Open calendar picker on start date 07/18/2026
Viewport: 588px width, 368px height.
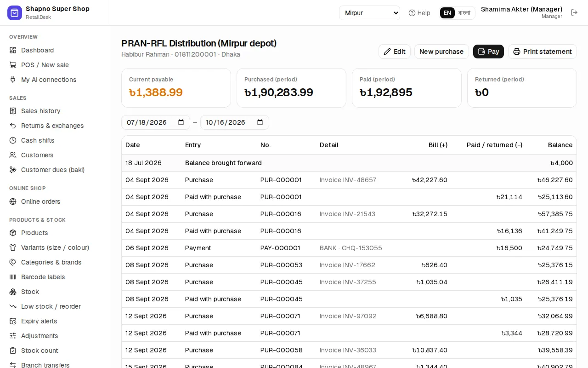click(x=181, y=122)
